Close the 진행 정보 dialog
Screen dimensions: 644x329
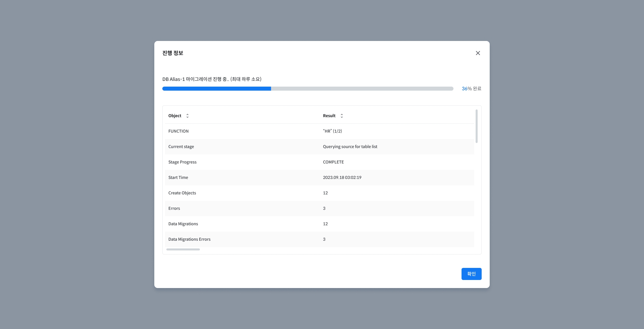pyautogui.click(x=478, y=53)
